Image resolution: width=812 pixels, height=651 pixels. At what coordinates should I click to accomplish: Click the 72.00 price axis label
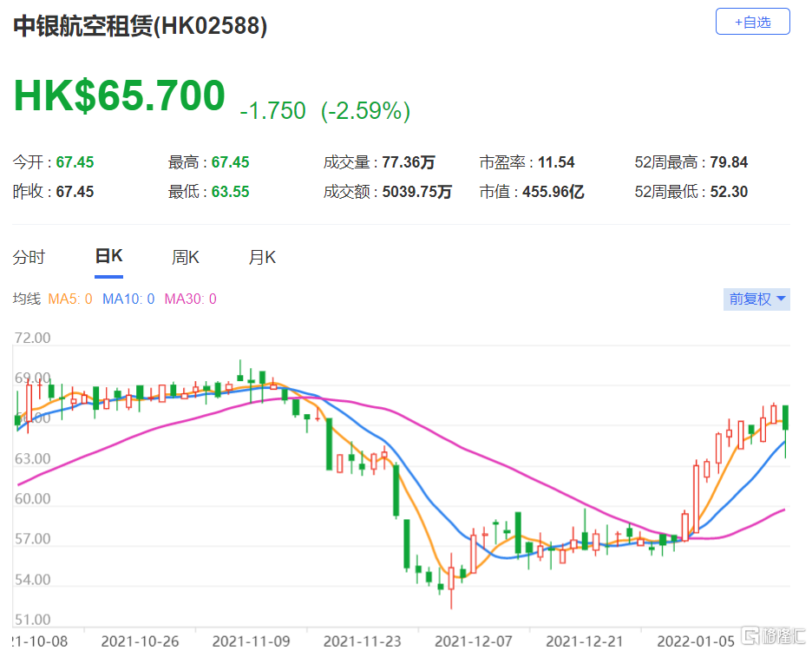point(32,338)
